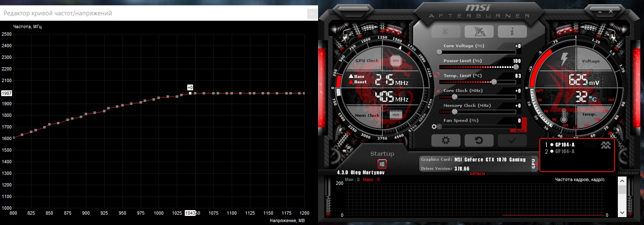The height and width of the screenshot is (225, 644).
Task: Click the 'Частота кадров, кадр/с' graph title
Action: point(580,179)
